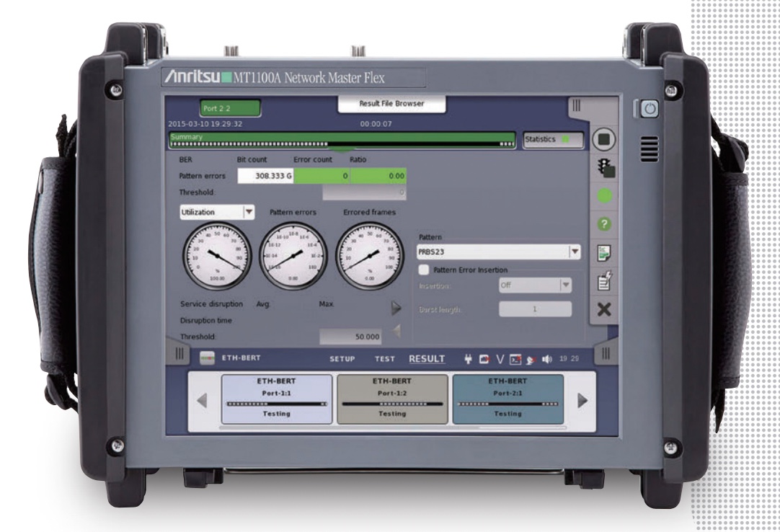
Task: Stop the running test with the stop icon
Action: [604, 139]
